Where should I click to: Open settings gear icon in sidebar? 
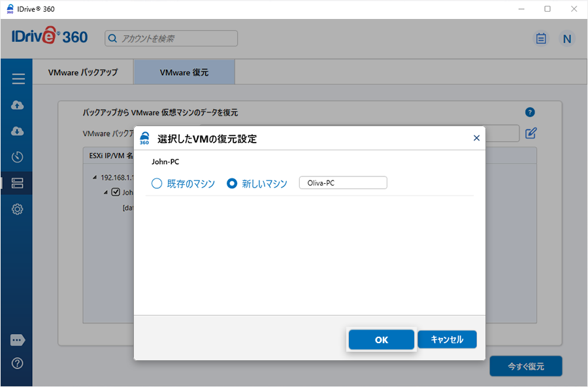pos(18,209)
